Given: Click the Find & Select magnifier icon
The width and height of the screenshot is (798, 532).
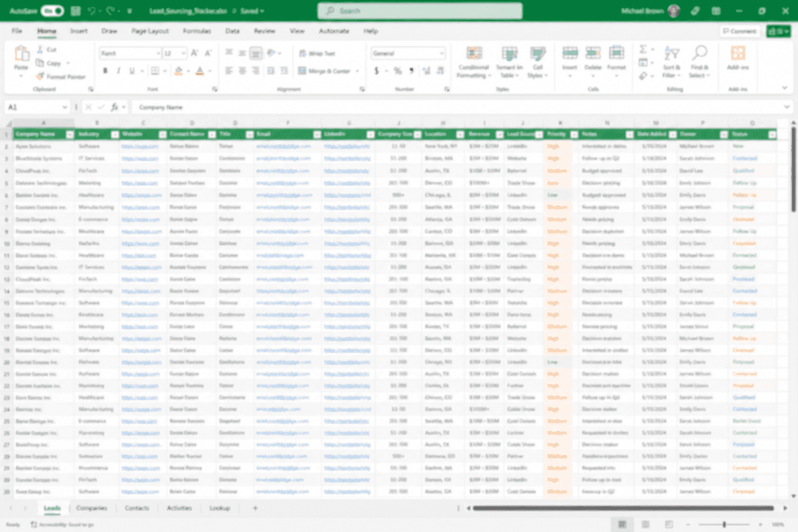Looking at the screenshot, I should tap(699, 53).
